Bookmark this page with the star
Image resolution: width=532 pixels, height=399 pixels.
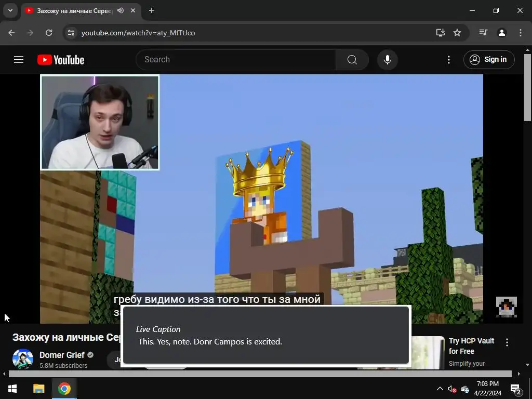coord(457,33)
